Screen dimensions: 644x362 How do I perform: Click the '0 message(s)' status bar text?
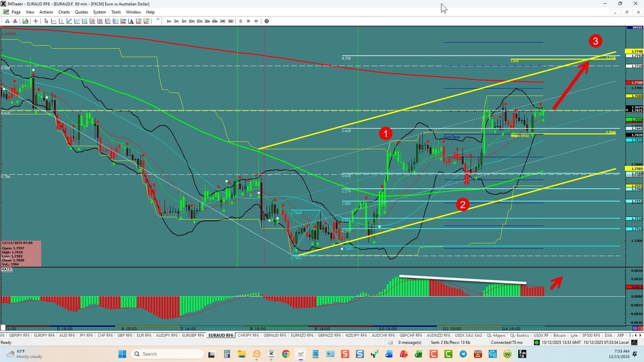coord(410,343)
